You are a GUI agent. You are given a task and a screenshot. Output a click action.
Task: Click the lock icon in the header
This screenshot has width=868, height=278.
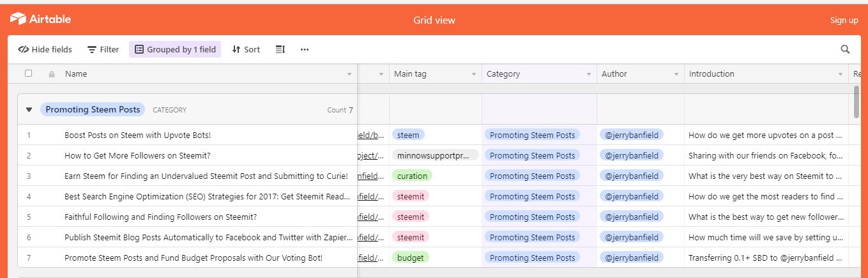click(52, 74)
